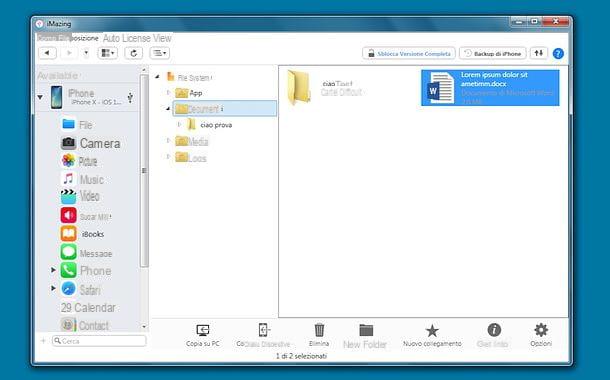Select Lorem ipsum dolor sit docx file

(490, 88)
